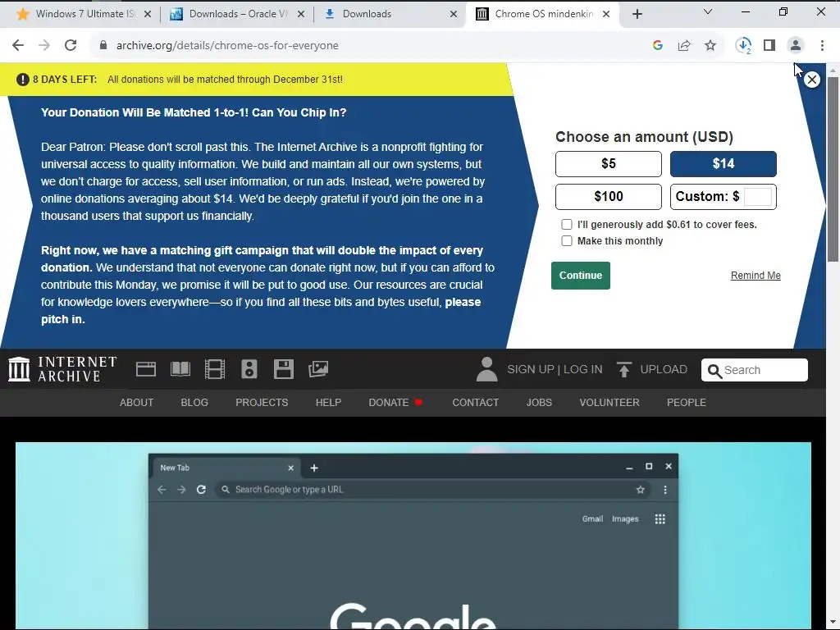The image size is (840, 630).
Task: Close the Chrome OS mindenkin tab
Action: point(606,14)
